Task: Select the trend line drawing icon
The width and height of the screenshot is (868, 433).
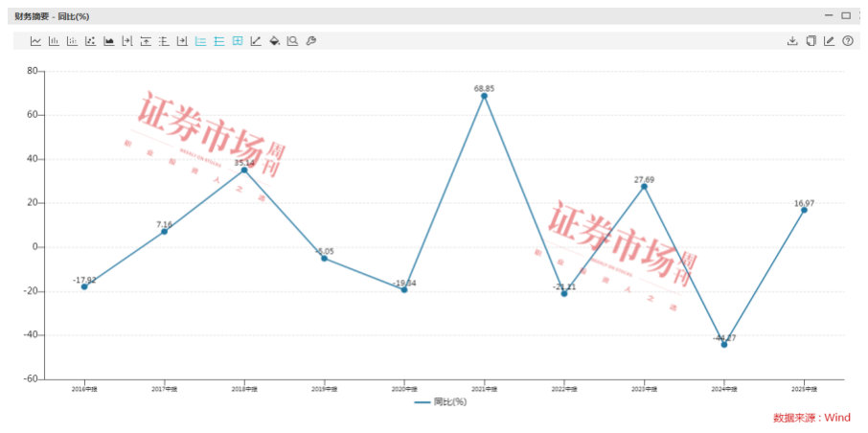Action: pos(256,41)
